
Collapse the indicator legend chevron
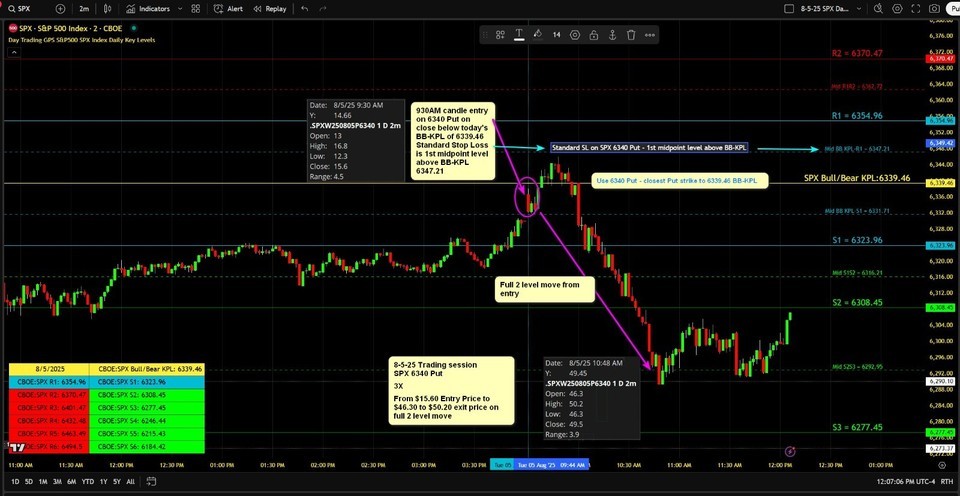click(x=13, y=53)
